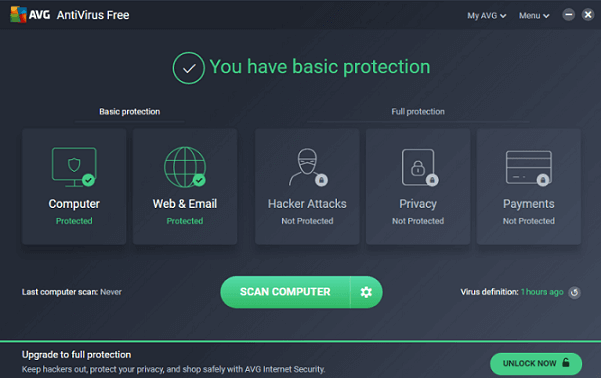Click the Hacker Attacks Not Protected text
601x378 pixels.
(x=307, y=221)
